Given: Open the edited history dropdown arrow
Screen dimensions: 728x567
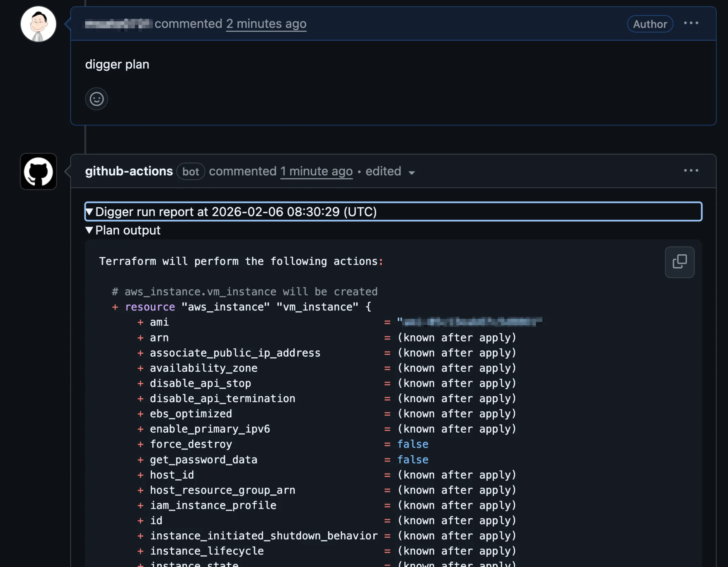Looking at the screenshot, I should point(412,173).
